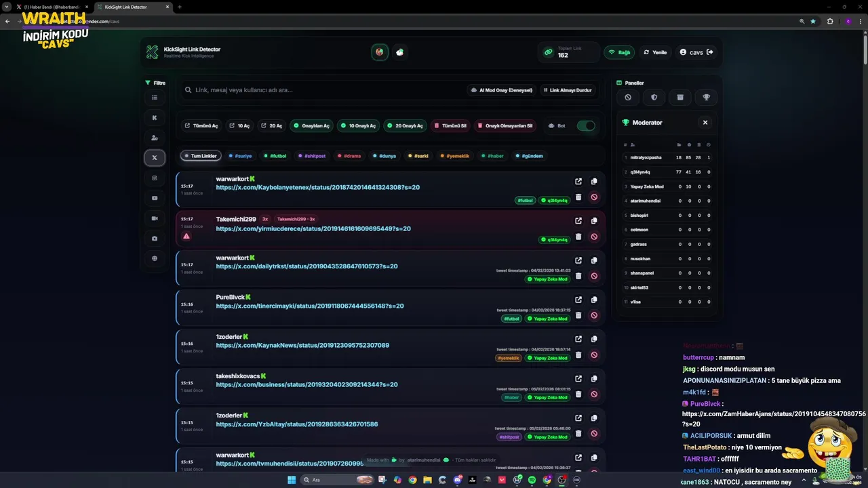Log out via cavs account button
The image size is (868, 488).
[696, 52]
